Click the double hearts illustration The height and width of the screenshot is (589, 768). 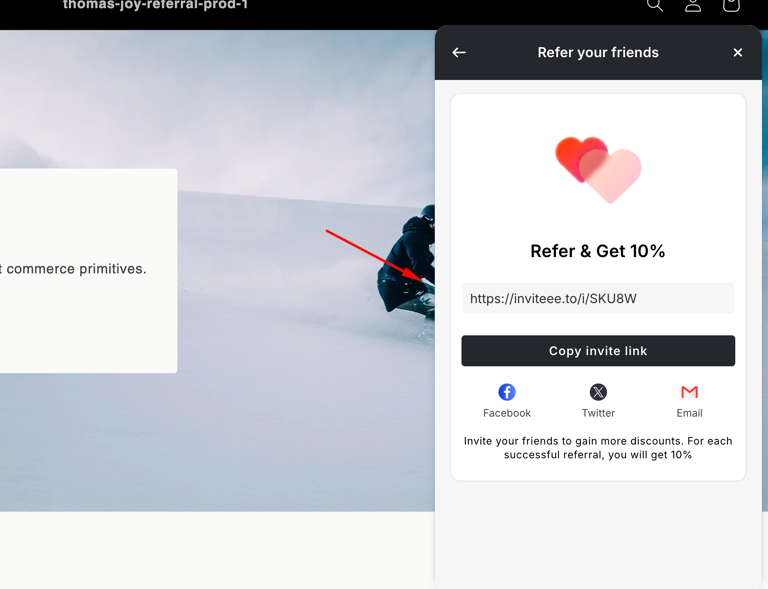pos(598,170)
